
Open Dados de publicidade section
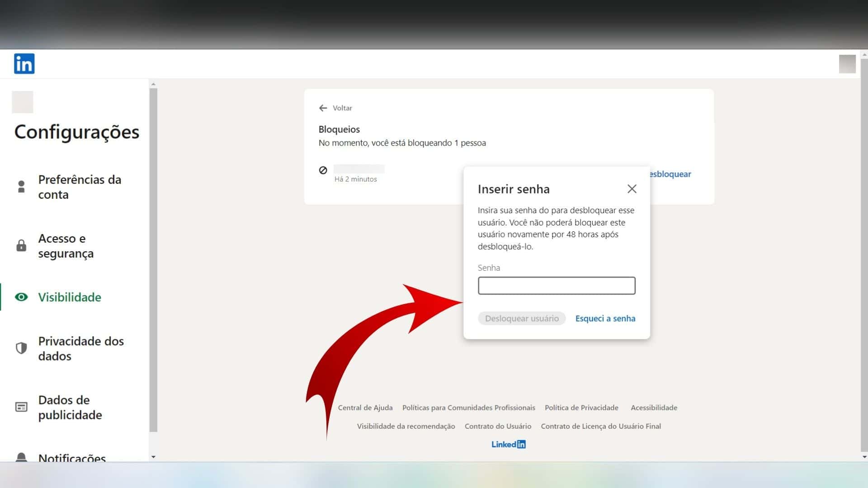[70, 407]
